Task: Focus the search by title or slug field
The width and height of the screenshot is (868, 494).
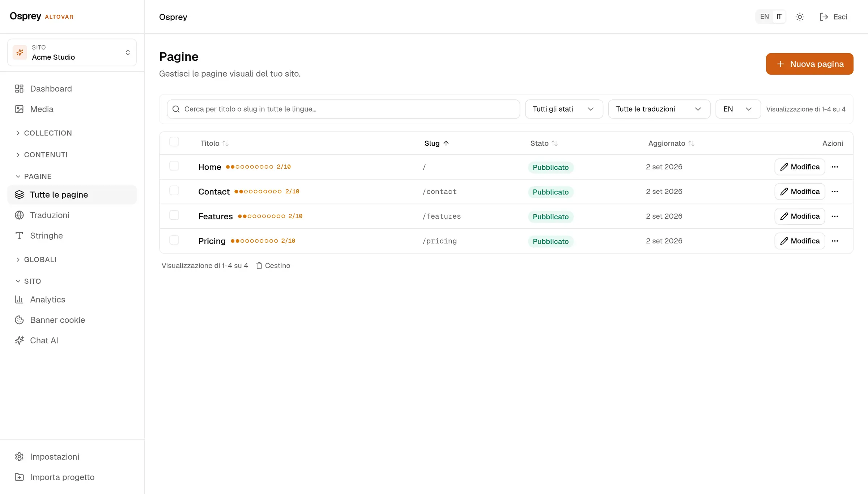Action: click(x=343, y=109)
